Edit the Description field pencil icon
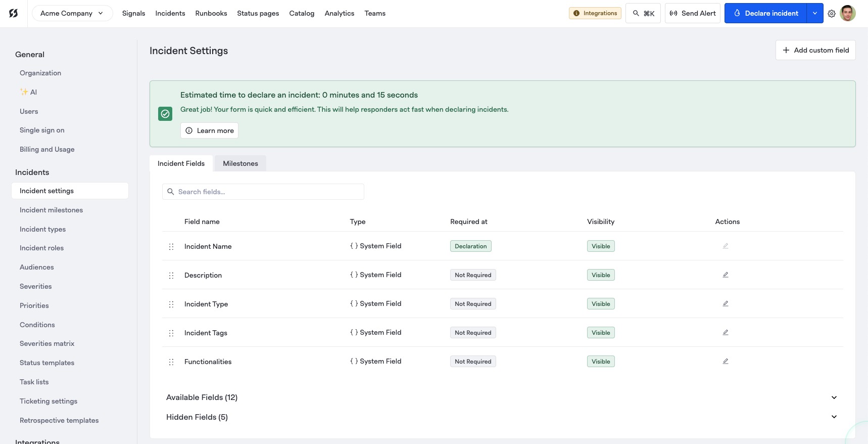Viewport: 868px width, 444px height. pos(726,275)
